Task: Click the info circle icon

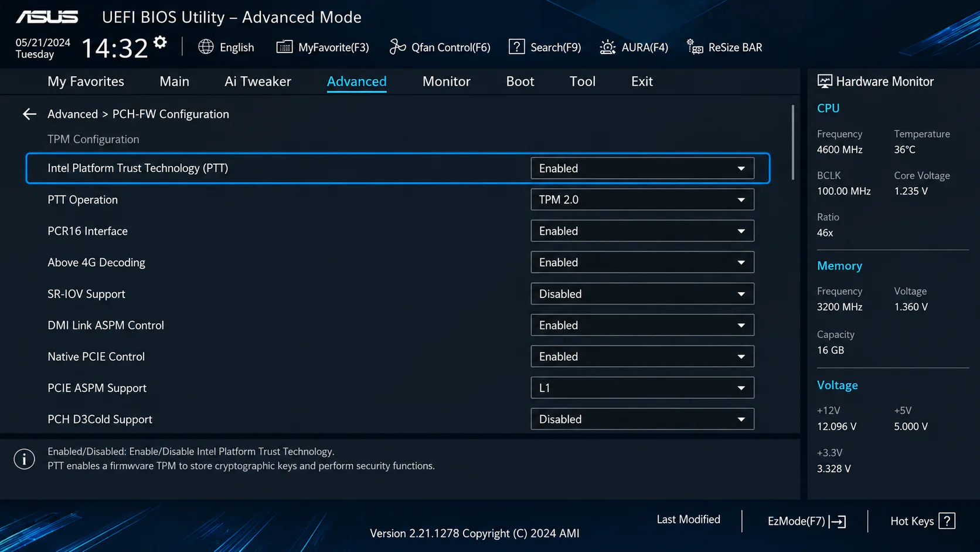Action: [x=24, y=459]
